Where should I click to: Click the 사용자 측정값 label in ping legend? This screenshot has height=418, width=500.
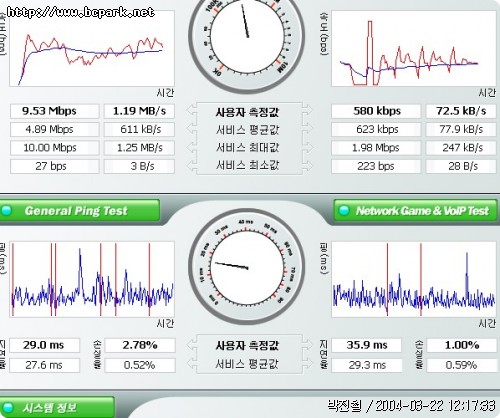click(247, 345)
